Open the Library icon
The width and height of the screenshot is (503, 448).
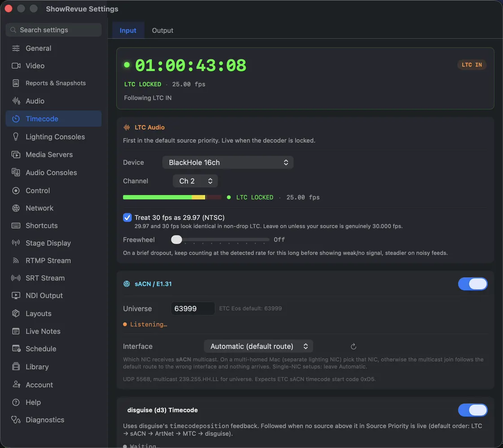pos(16,367)
